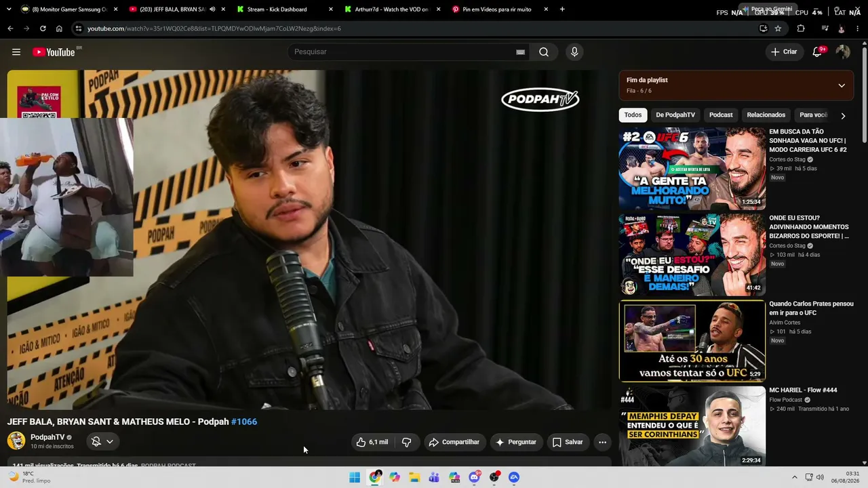Click the search magnifier button
Image resolution: width=868 pixels, height=488 pixels.
(544, 52)
